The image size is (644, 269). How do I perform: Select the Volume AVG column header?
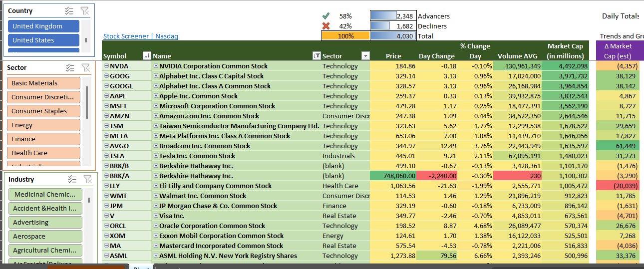(518, 56)
